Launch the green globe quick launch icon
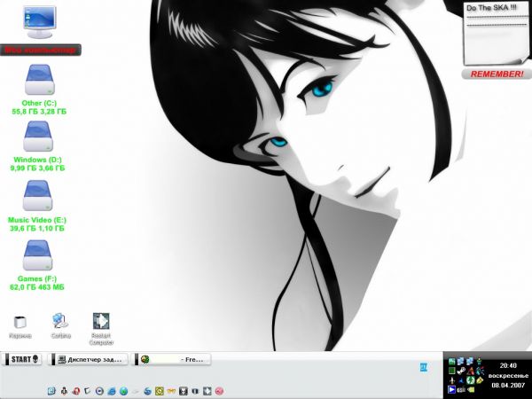 click(x=124, y=391)
